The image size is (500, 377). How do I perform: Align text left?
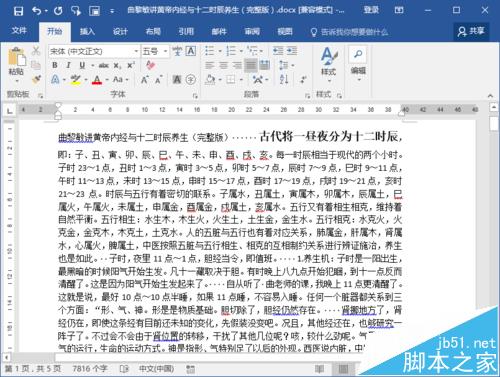point(210,65)
